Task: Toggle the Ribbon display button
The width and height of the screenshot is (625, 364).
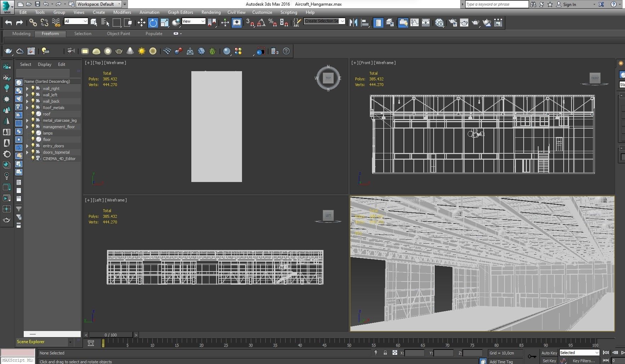Action: 403,23
